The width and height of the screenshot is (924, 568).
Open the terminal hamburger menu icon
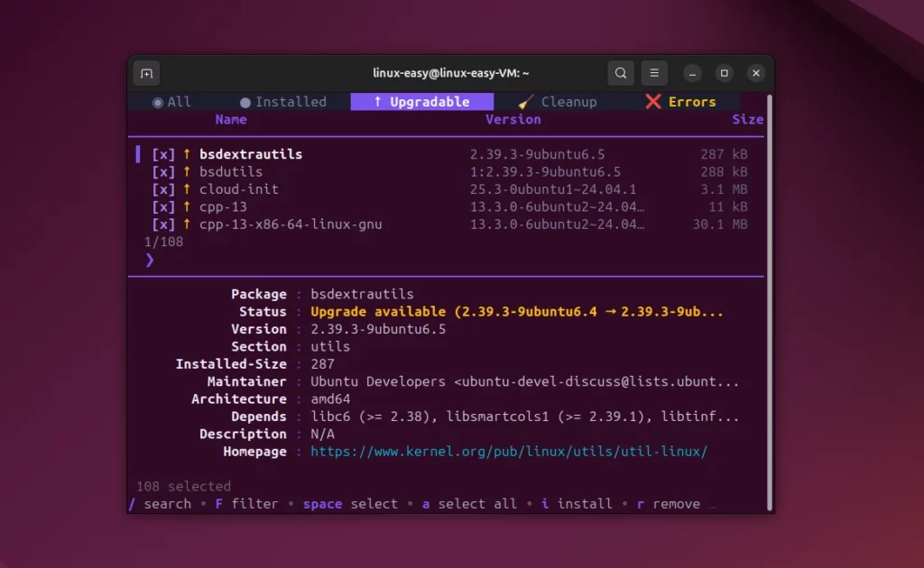click(653, 73)
